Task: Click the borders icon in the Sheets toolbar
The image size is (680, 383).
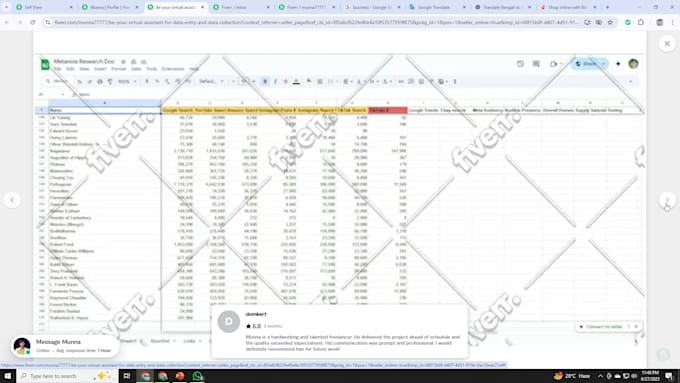Action: [320, 81]
